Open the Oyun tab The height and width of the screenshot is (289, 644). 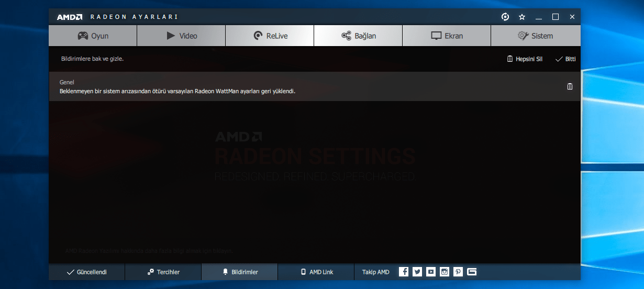click(x=93, y=36)
